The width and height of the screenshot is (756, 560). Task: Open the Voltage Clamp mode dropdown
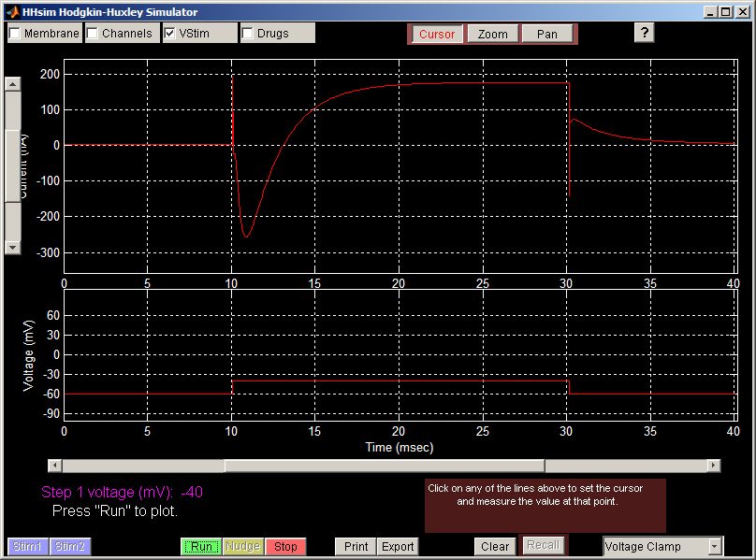(715, 547)
